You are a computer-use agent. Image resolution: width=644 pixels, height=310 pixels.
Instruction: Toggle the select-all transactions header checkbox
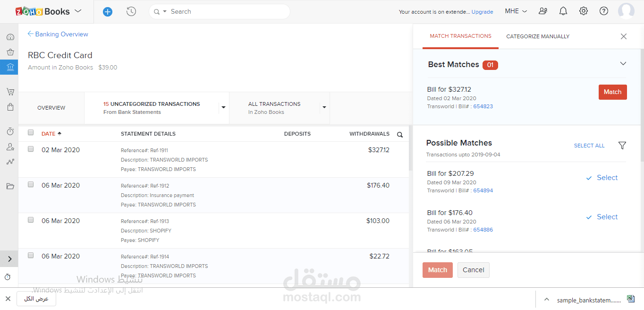[31, 133]
